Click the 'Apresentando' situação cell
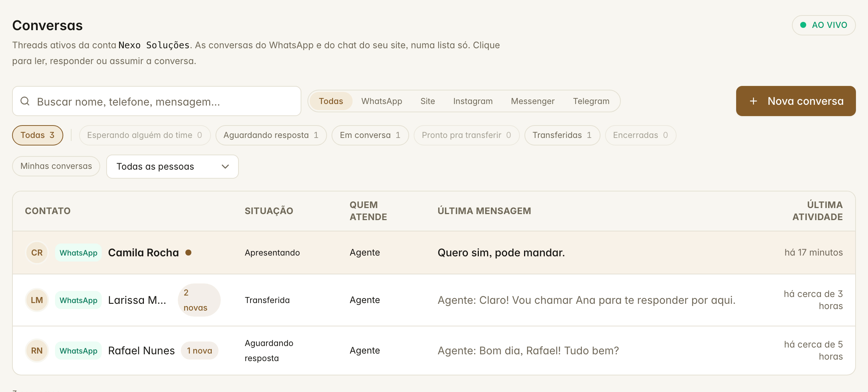The image size is (868, 392). coord(272,253)
